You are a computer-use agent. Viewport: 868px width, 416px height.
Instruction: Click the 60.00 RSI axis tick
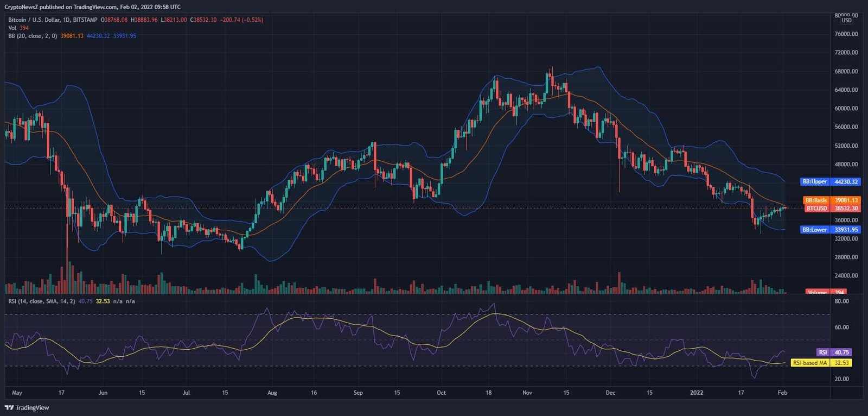841,327
